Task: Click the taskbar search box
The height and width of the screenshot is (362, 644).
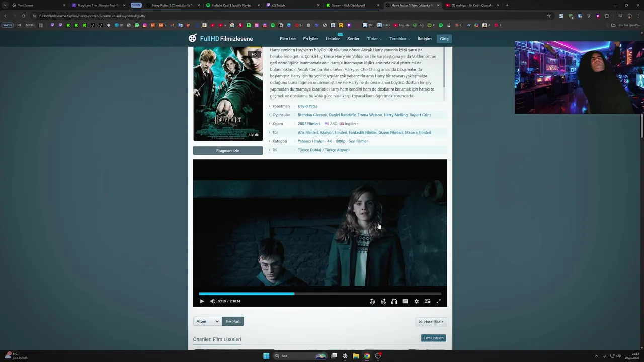Action: (x=301, y=356)
